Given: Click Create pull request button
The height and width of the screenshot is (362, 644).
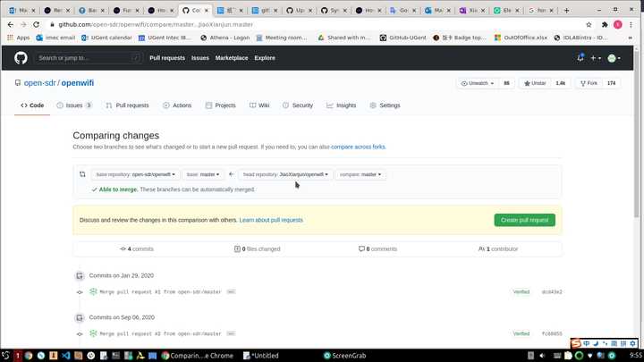Looking at the screenshot, I should click(x=524, y=221).
